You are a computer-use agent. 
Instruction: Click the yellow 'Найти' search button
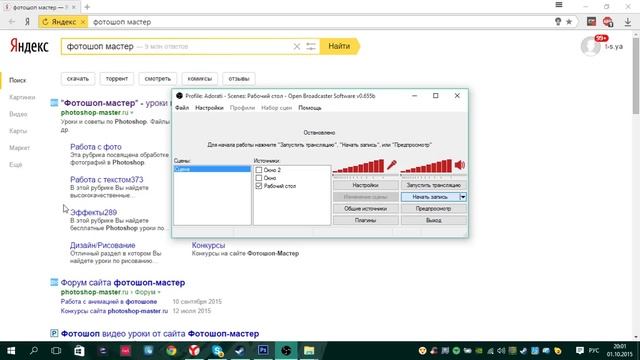(339, 46)
